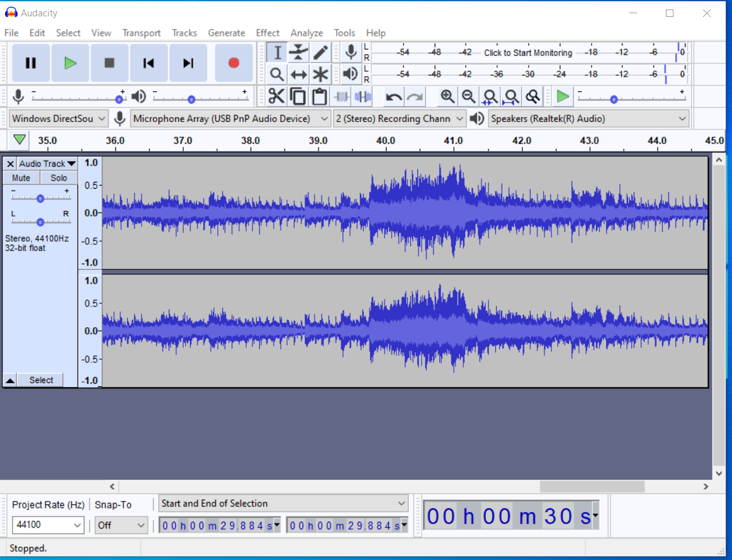Redo the last undone action

(x=415, y=97)
